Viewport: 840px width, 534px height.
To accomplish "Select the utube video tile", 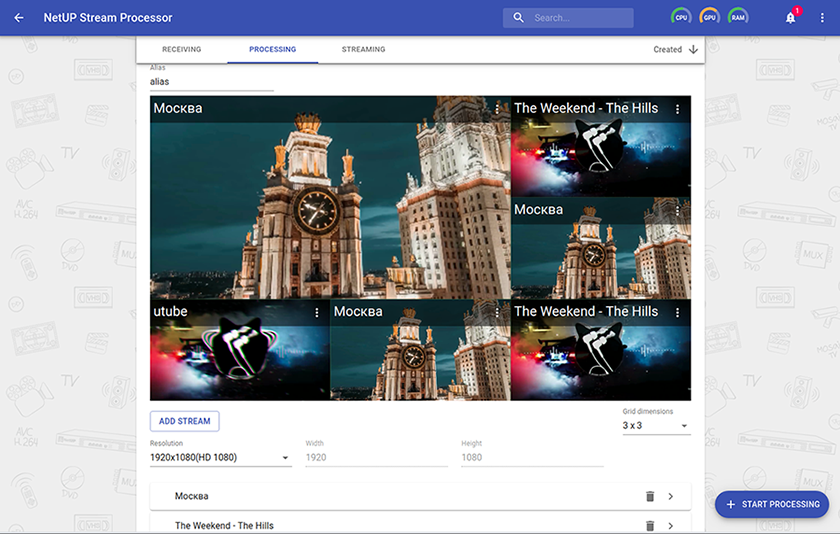I will (240, 350).
